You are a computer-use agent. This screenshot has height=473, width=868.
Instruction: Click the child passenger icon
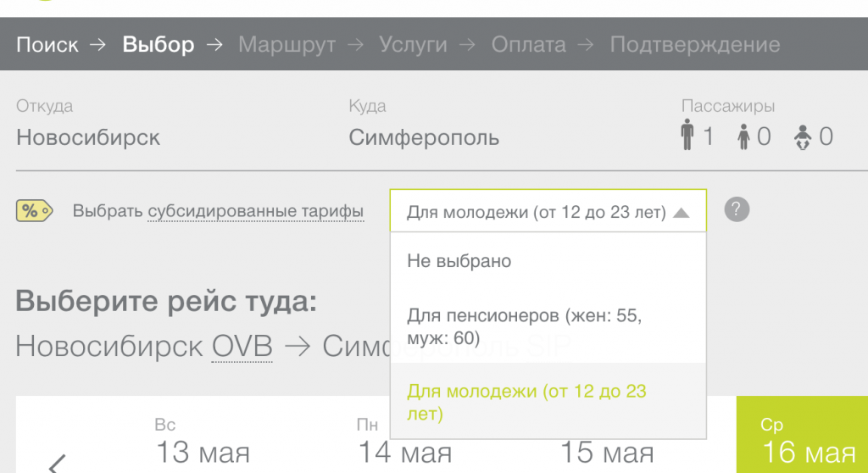click(744, 136)
